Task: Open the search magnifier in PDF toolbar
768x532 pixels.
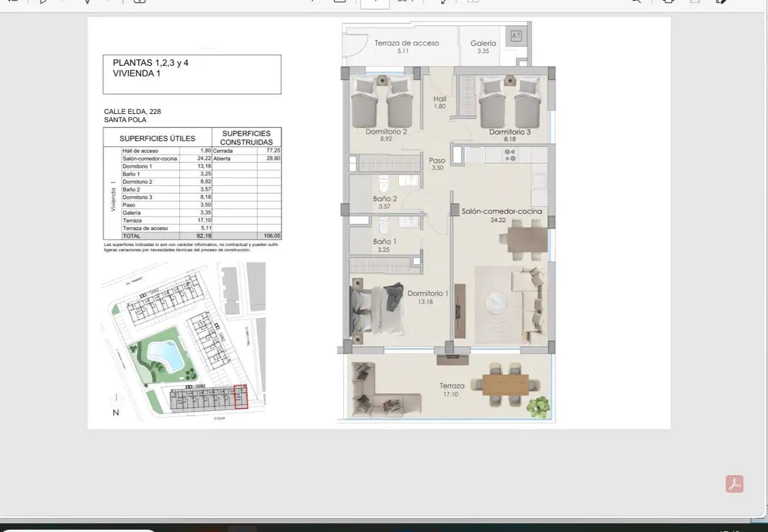Action: (x=636, y=2)
